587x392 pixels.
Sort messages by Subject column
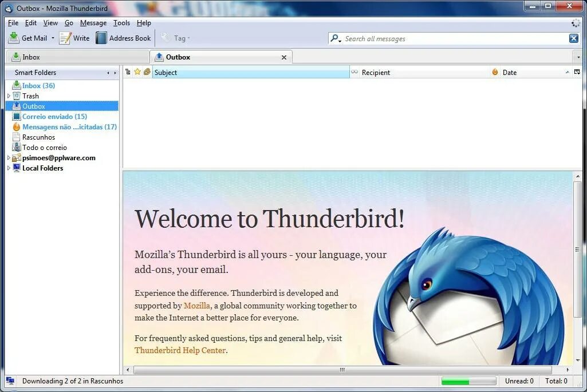pos(251,73)
